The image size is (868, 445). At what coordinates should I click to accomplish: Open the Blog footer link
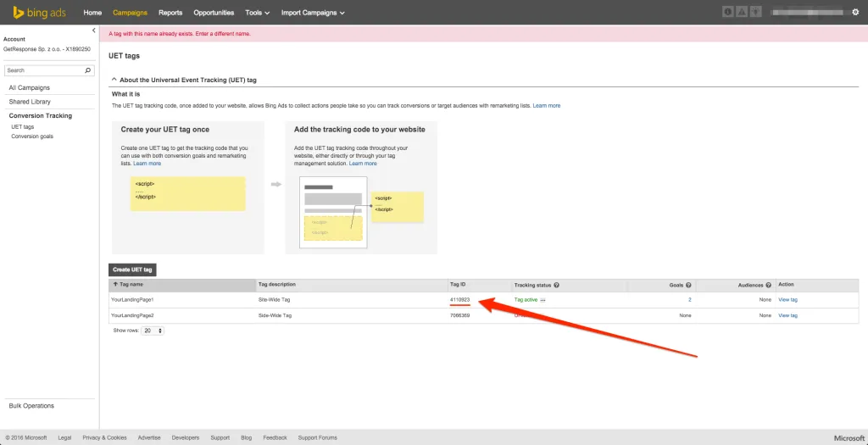pyautogui.click(x=247, y=437)
